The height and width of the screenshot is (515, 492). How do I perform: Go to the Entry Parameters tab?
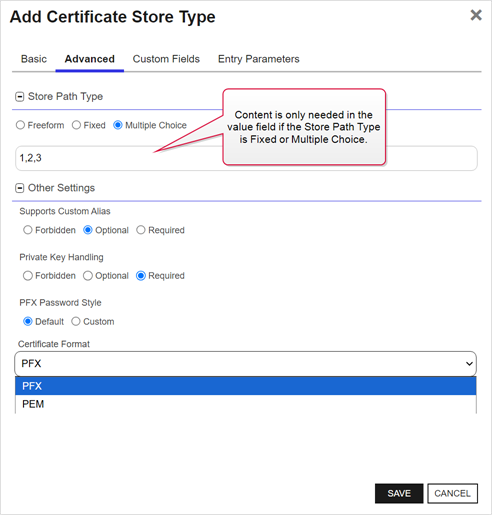point(259,59)
